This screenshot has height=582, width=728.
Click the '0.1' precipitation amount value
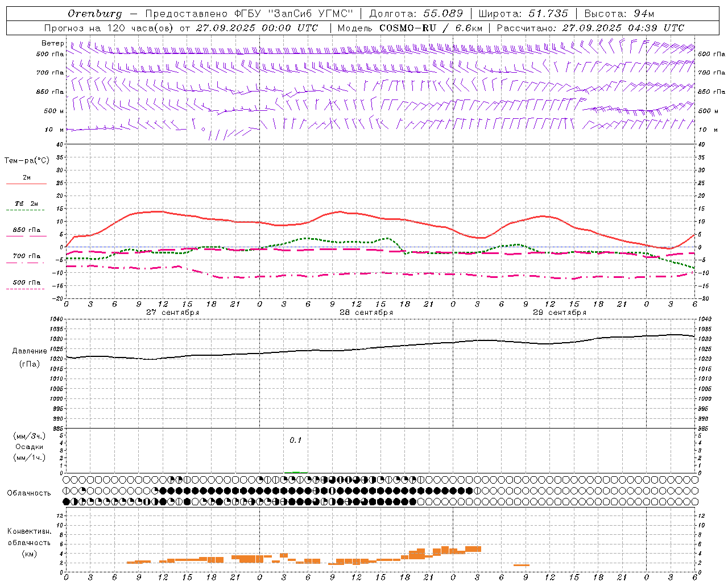tap(296, 440)
